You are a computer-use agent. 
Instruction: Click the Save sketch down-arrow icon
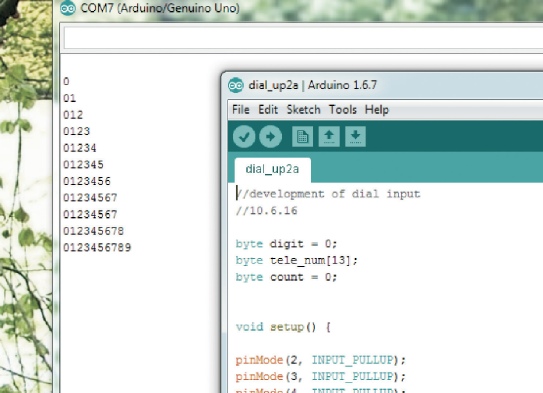click(355, 136)
